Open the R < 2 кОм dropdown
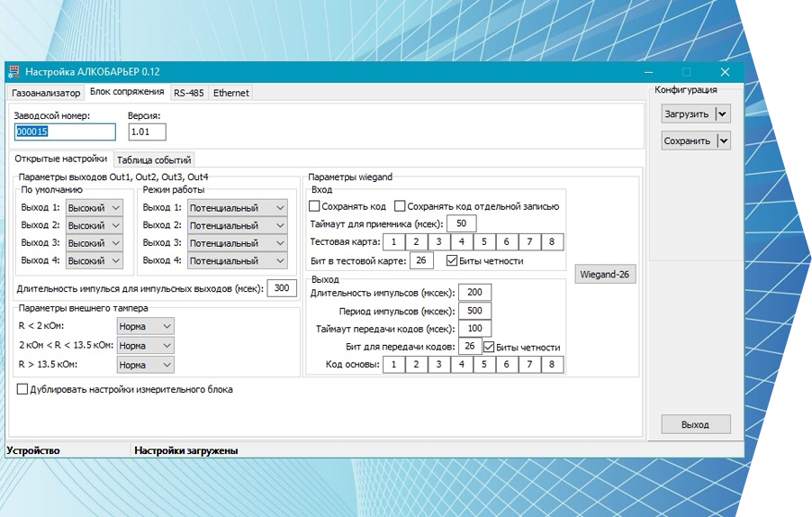Viewport: 812px width, 517px height. pyautogui.click(x=146, y=326)
